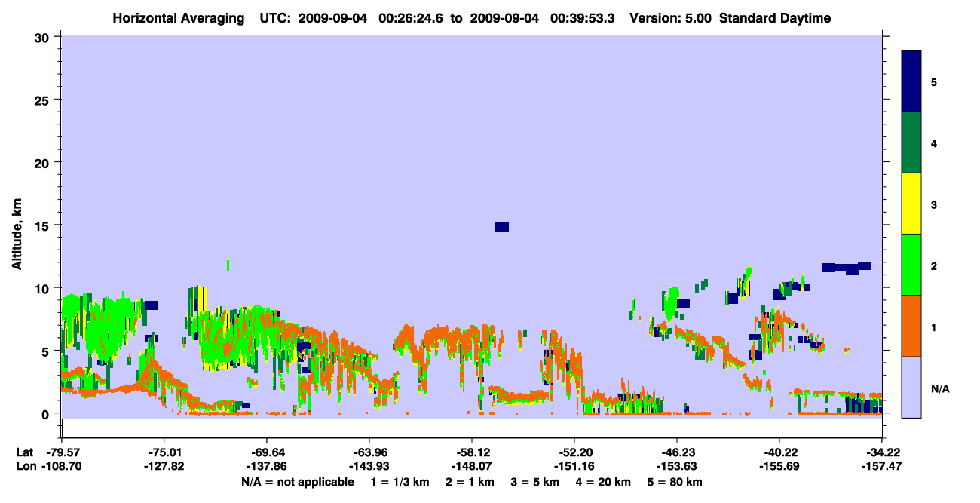
Task: Click latitude value -75.01
Action: (x=164, y=452)
